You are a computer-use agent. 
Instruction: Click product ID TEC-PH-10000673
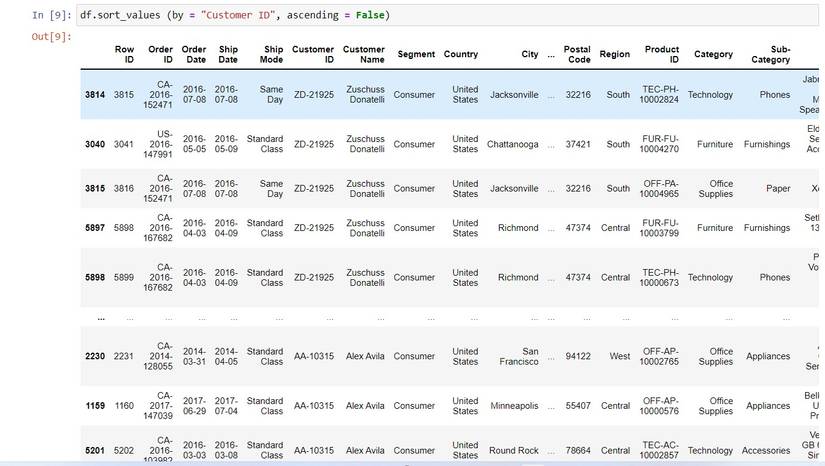point(659,277)
